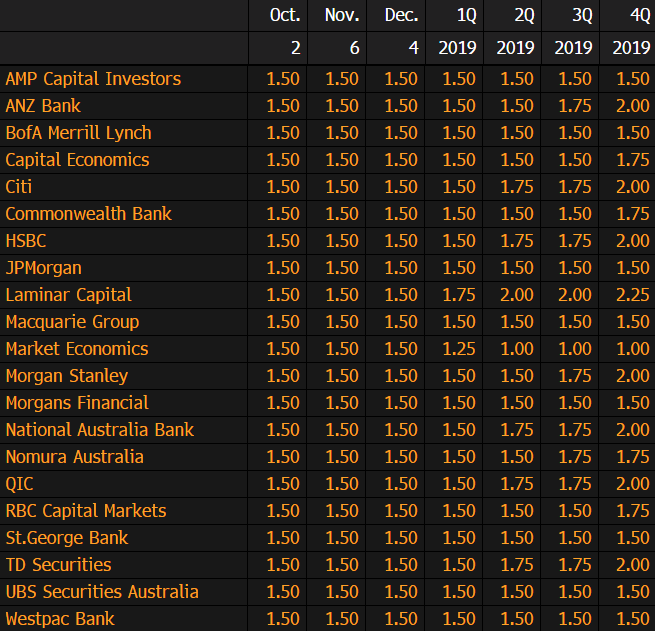Select the Nov. column header

[342, 15]
